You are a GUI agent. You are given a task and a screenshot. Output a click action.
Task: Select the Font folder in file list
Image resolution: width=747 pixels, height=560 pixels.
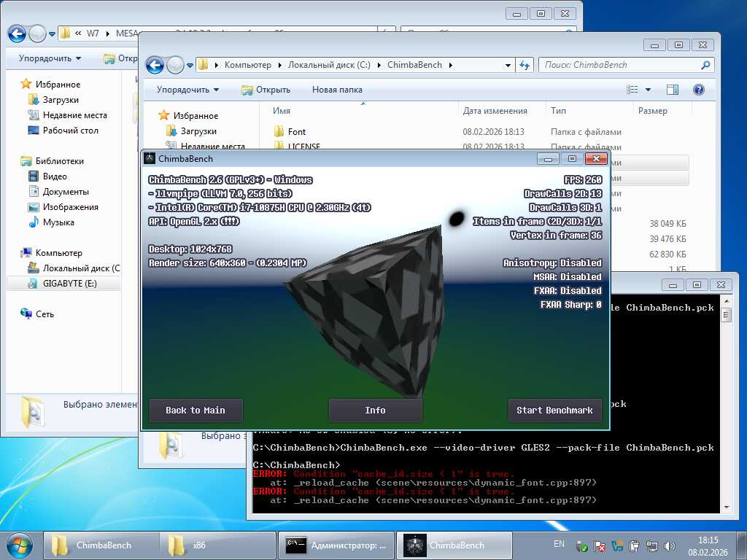click(x=296, y=132)
